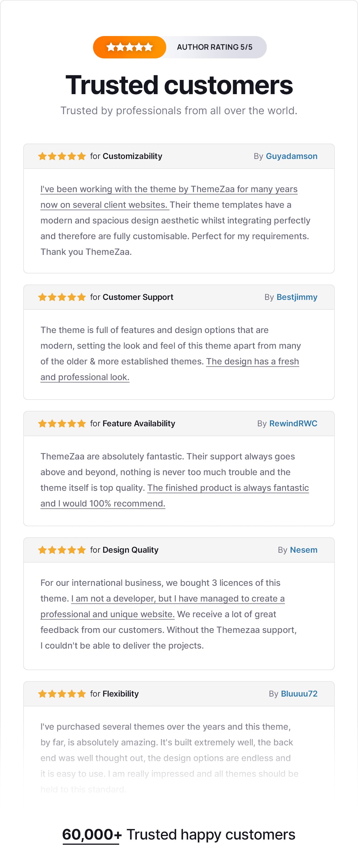Screen dimensions: 358x868
Task: Click the star rating for Design Quality review
Action: point(62,550)
